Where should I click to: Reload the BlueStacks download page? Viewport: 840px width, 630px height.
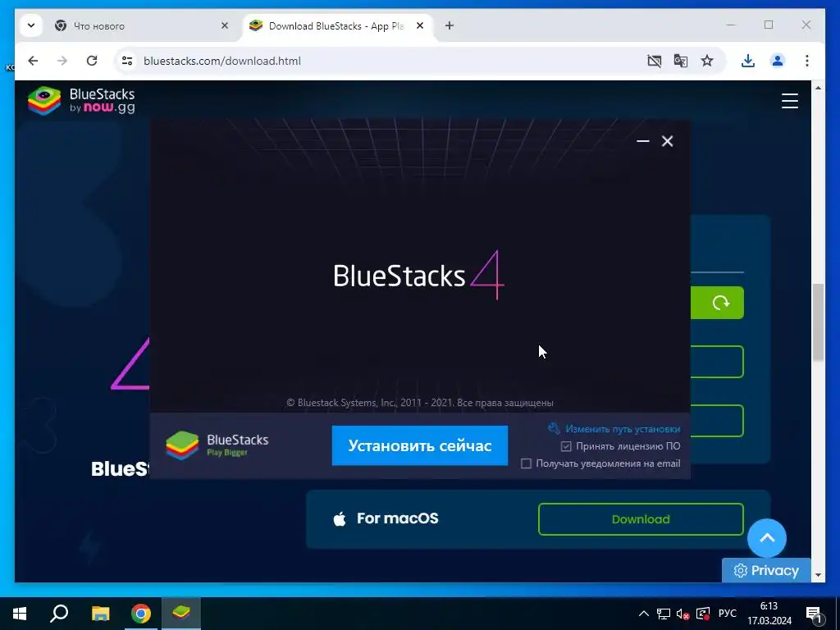click(x=92, y=61)
